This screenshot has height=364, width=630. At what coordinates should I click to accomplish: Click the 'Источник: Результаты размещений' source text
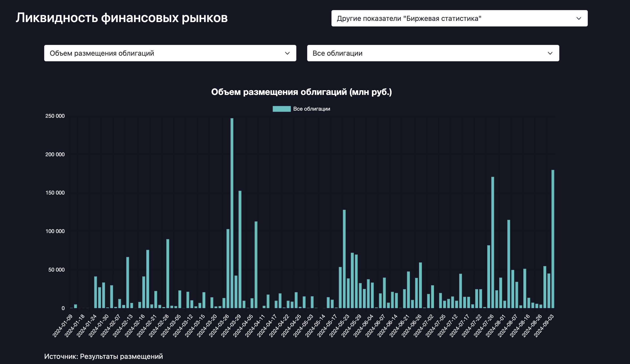(x=104, y=356)
